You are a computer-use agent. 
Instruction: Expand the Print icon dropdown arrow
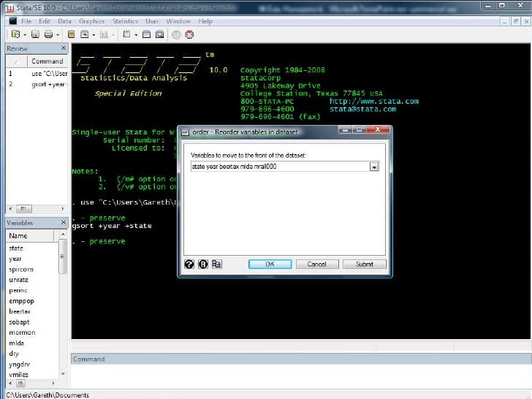click(58, 35)
